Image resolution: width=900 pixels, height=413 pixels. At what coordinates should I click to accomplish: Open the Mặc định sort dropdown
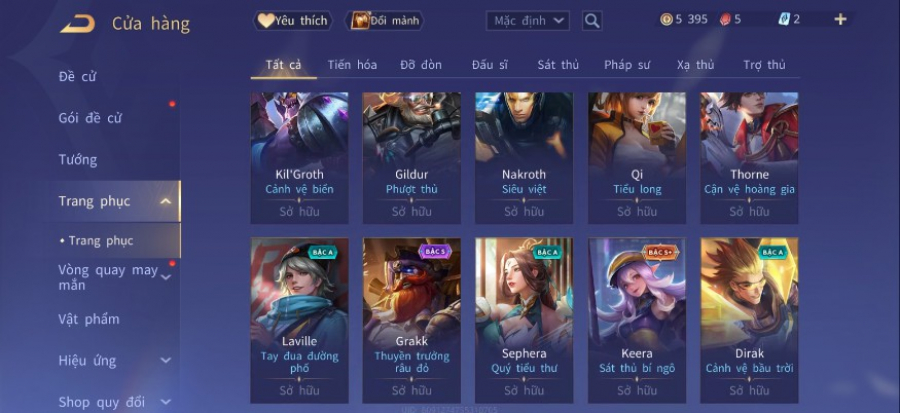[527, 21]
